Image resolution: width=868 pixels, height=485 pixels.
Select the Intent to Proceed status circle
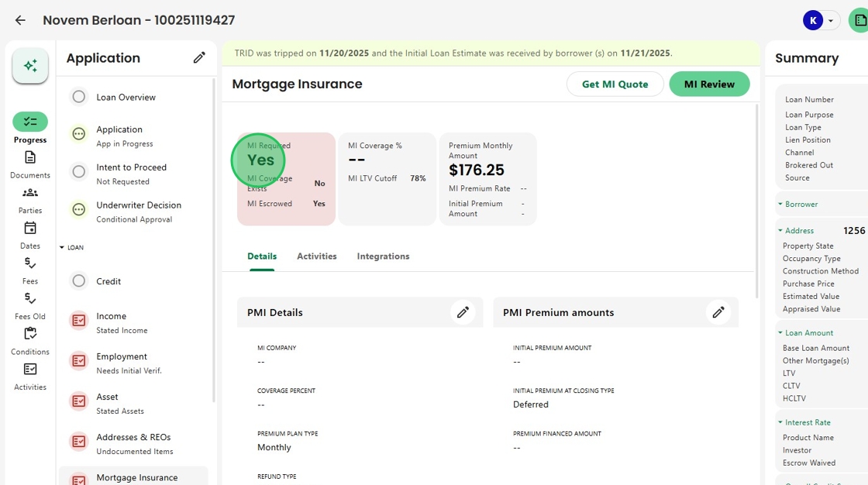(x=79, y=172)
